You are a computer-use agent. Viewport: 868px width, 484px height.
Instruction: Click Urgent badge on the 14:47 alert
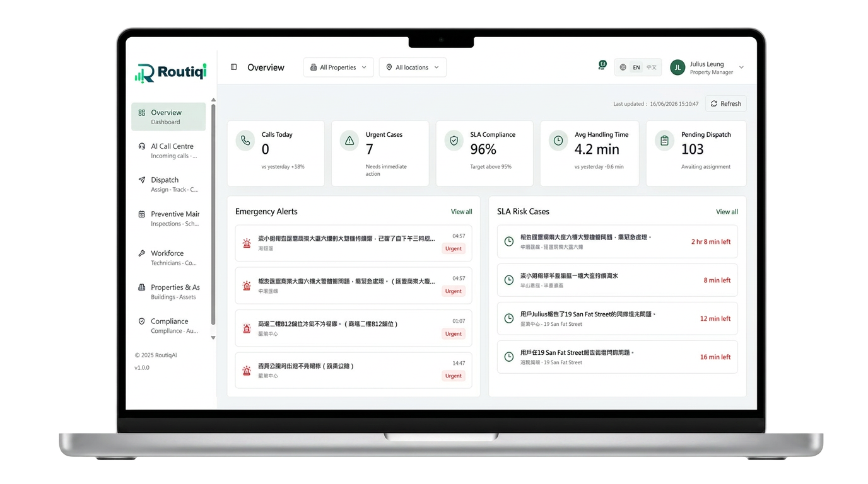click(x=454, y=376)
